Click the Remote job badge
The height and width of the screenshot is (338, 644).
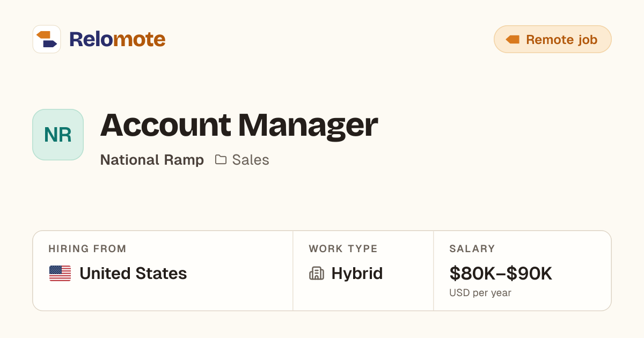[x=553, y=39]
